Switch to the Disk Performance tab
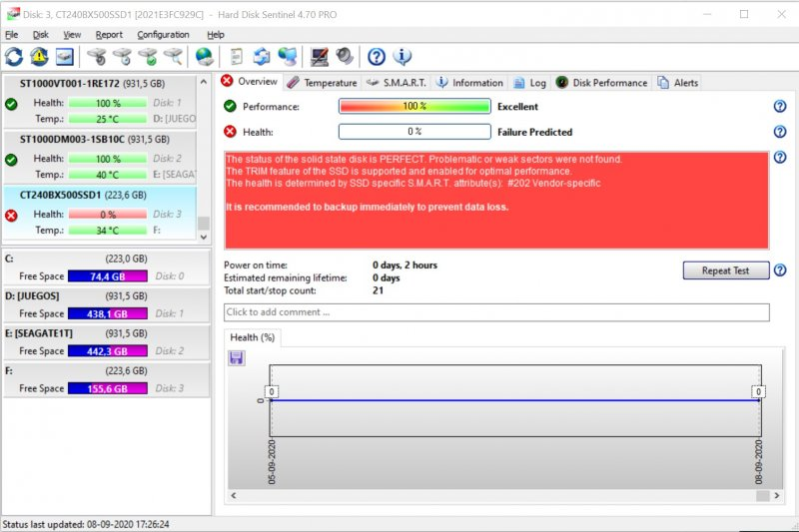This screenshot has height=532, width=799. click(x=602, y=83)
